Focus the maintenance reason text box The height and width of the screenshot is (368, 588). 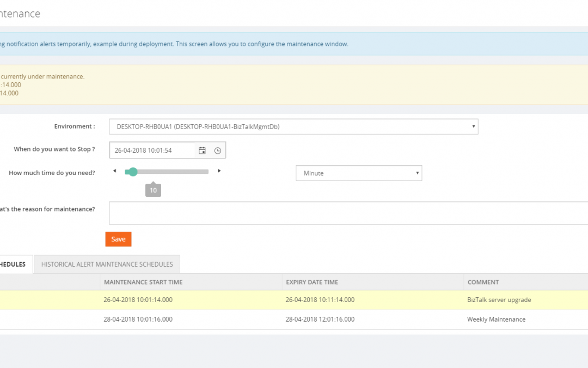349,213
